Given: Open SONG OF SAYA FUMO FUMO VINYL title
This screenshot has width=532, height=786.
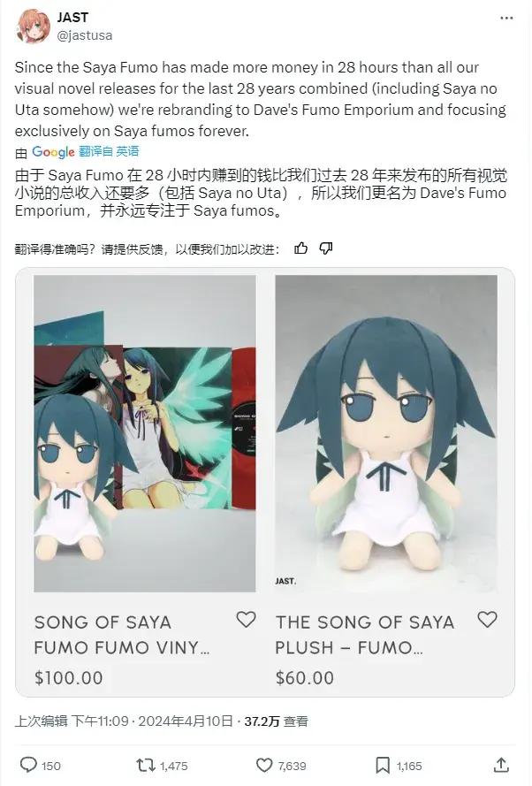Looking at the screenshot, I should point(122,635).
